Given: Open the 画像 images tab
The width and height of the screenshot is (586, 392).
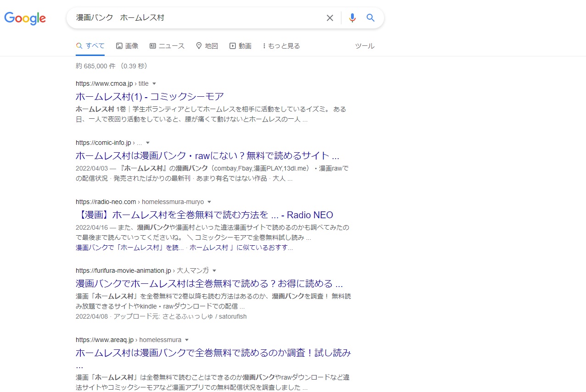Looking at the screenshot, I should point(127,46).
